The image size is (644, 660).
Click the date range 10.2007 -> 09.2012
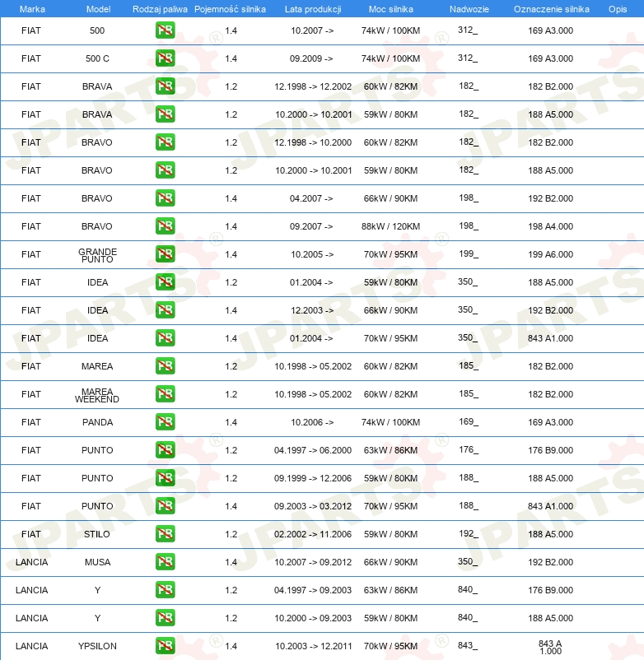(x=313, y=562)
